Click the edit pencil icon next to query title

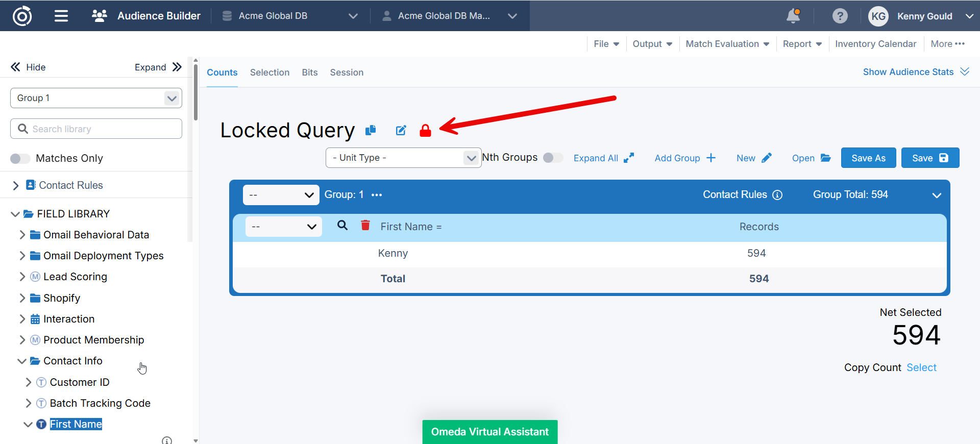(x=401, y=131)
